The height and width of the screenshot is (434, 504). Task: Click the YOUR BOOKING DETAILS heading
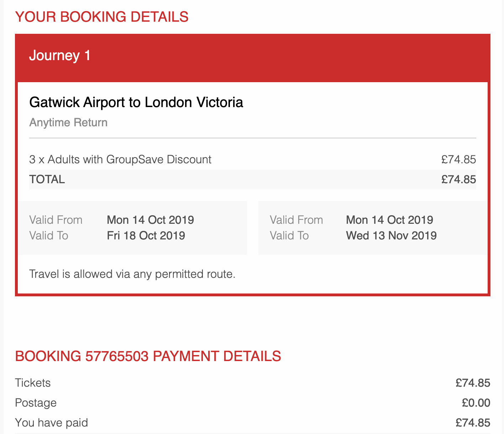[x=102, y=17]
